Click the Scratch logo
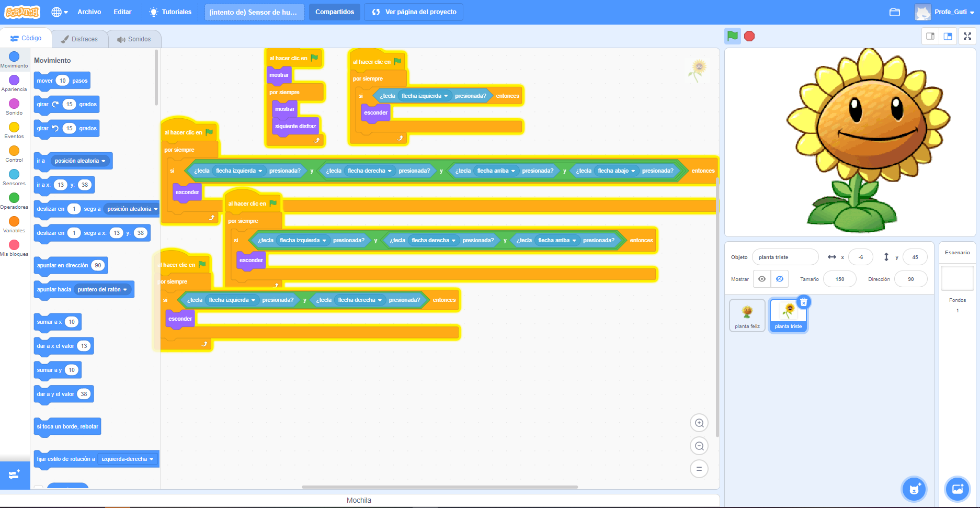The image size is (980, 508). tap(22, 12)
